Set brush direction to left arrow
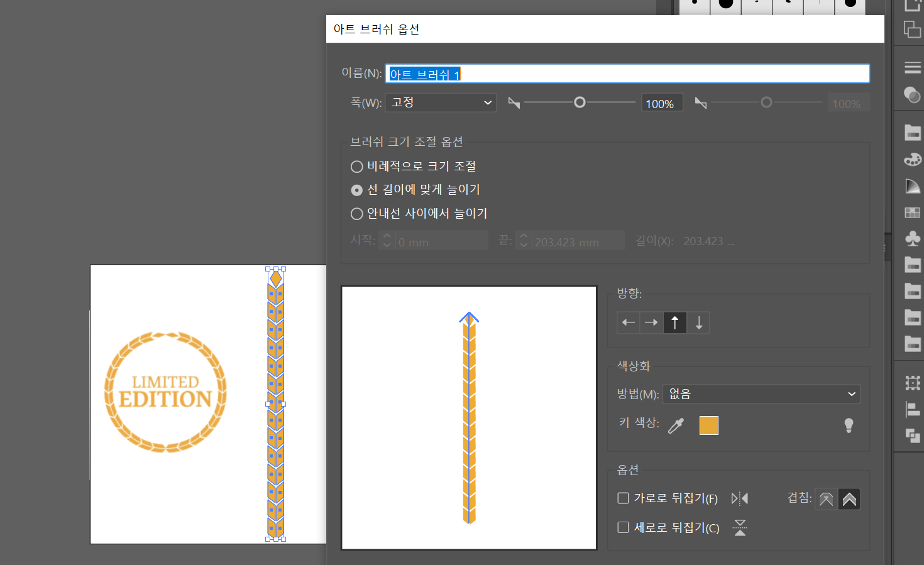924x565 pixels. click(629, 323)
